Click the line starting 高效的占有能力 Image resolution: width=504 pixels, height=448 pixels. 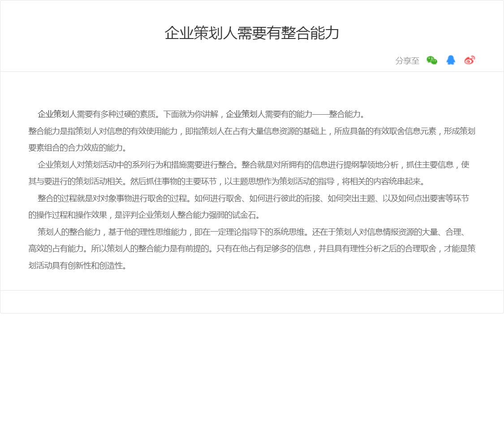pyautogui.click(x=252, y=249)
